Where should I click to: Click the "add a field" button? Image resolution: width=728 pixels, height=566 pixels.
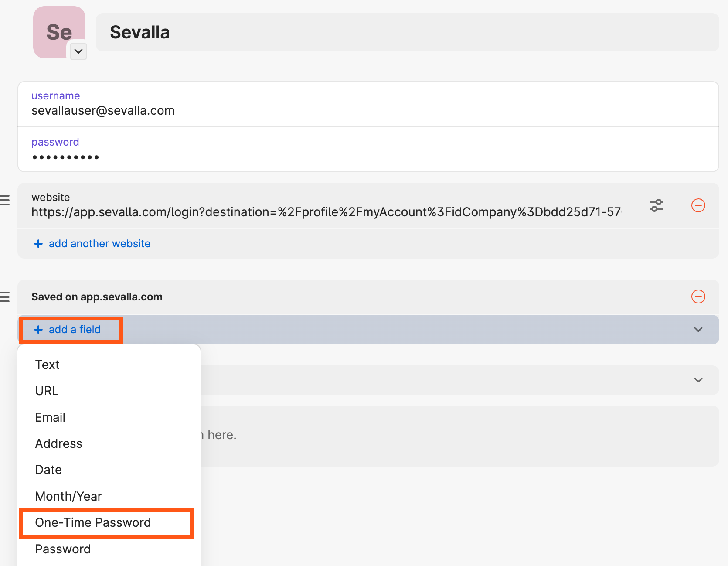click(70, 330)
